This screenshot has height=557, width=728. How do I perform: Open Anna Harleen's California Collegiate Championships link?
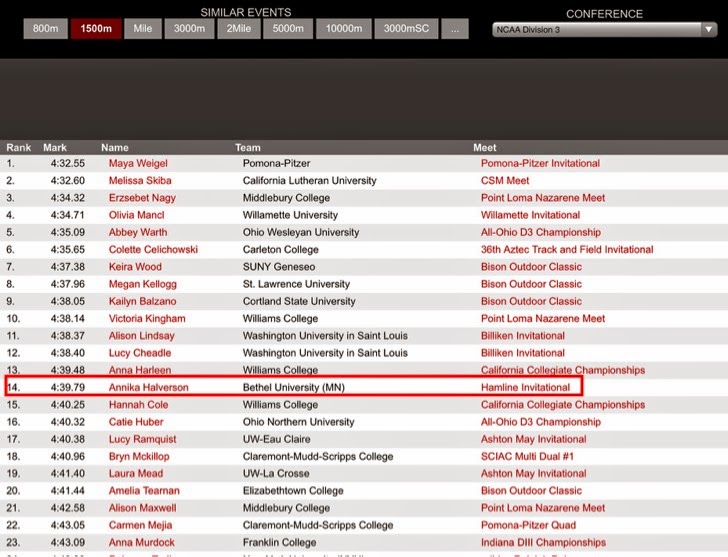563,370
